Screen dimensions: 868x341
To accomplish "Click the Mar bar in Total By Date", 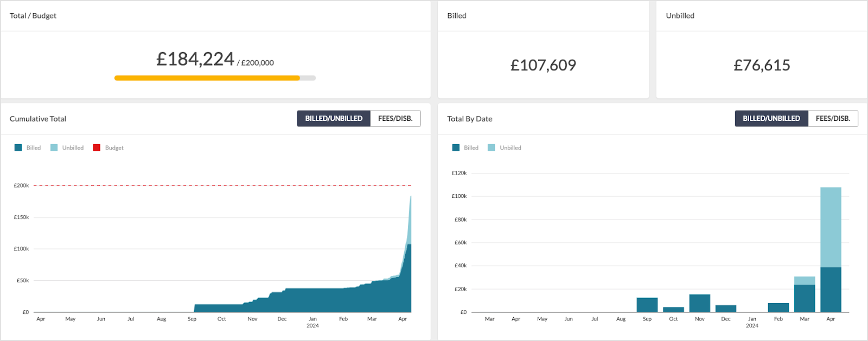I will pyautogui.click(x=805, y=294).
